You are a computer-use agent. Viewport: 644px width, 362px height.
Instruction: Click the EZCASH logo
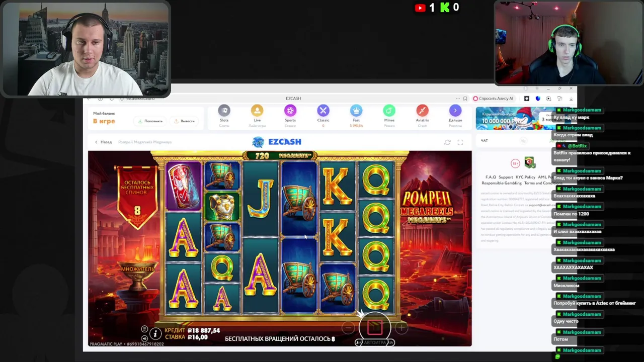pos(277,142)
